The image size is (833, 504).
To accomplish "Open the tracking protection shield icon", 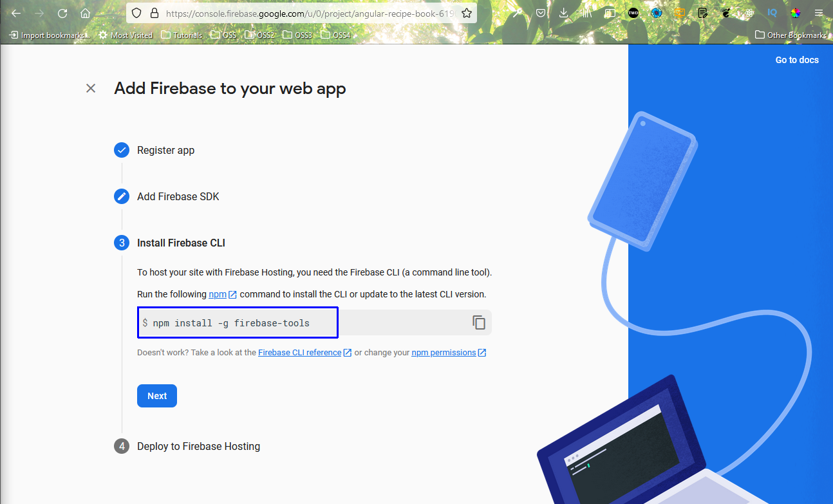I will click(136, 13).
